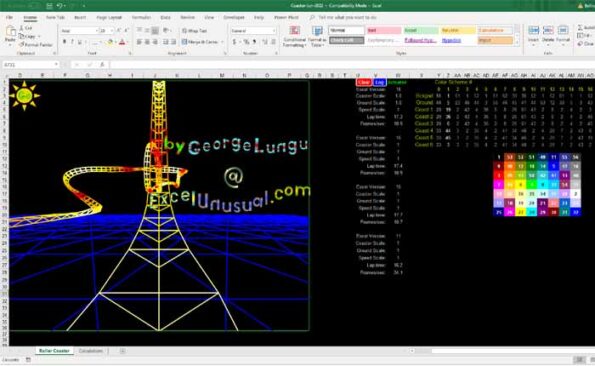Select the Roller Coaster sheet tab
This screenshot has height=366, width=595.
(54, 351)
